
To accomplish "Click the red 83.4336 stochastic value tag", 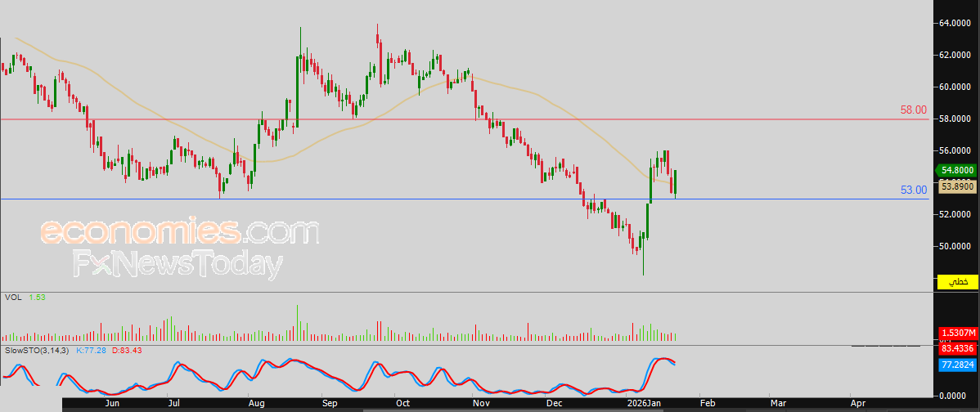I will coord(958,350).
